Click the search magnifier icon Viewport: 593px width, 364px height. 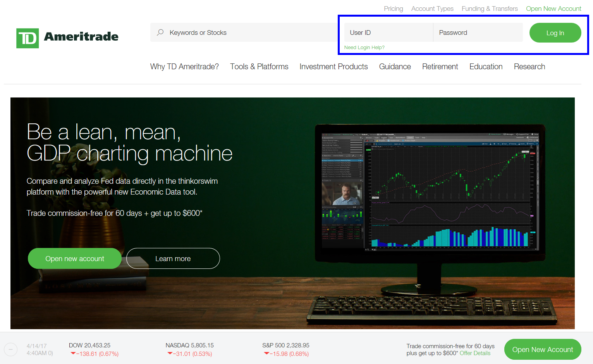(x=160, y=32)
